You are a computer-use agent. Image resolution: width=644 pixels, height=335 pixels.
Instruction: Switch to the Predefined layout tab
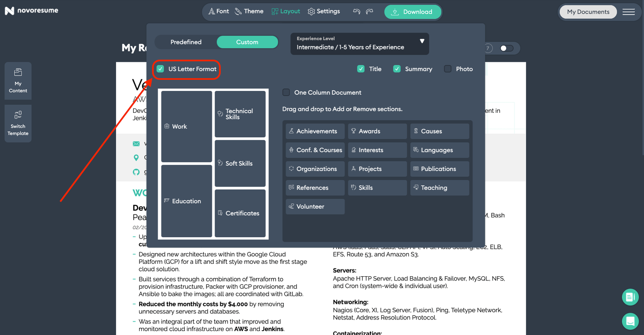pos(186,42)
